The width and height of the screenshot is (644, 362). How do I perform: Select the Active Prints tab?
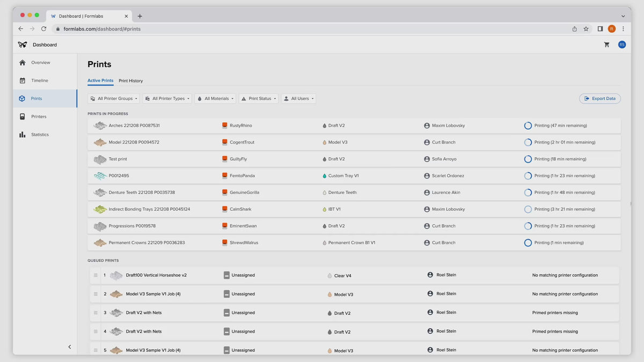point(100,80)
